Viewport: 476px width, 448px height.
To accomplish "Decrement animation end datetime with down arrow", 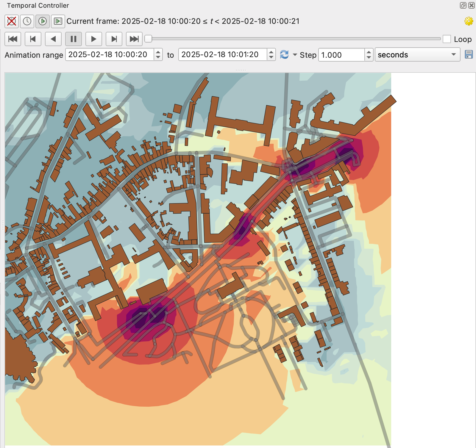I will pyautogui.click(x=271, y=57).
